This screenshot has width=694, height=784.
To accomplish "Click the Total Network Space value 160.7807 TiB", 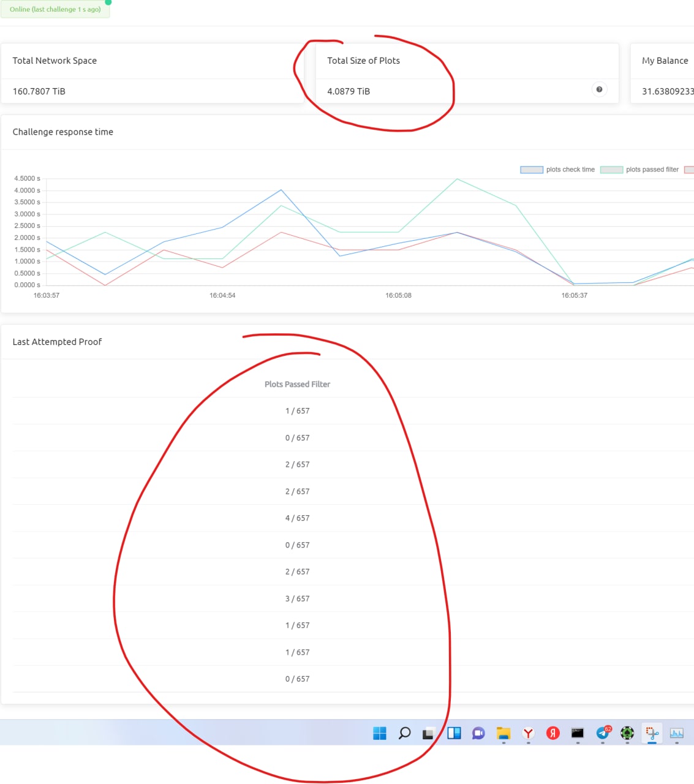I will pyautogui.click(x=39, y=91).
